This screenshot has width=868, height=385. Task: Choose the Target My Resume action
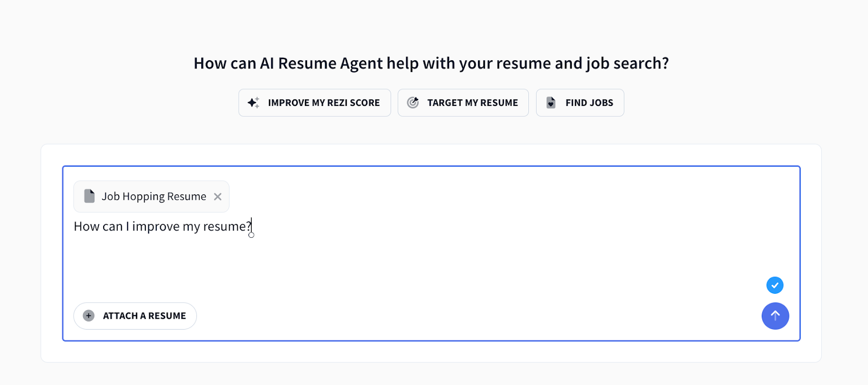coord(463,102)
